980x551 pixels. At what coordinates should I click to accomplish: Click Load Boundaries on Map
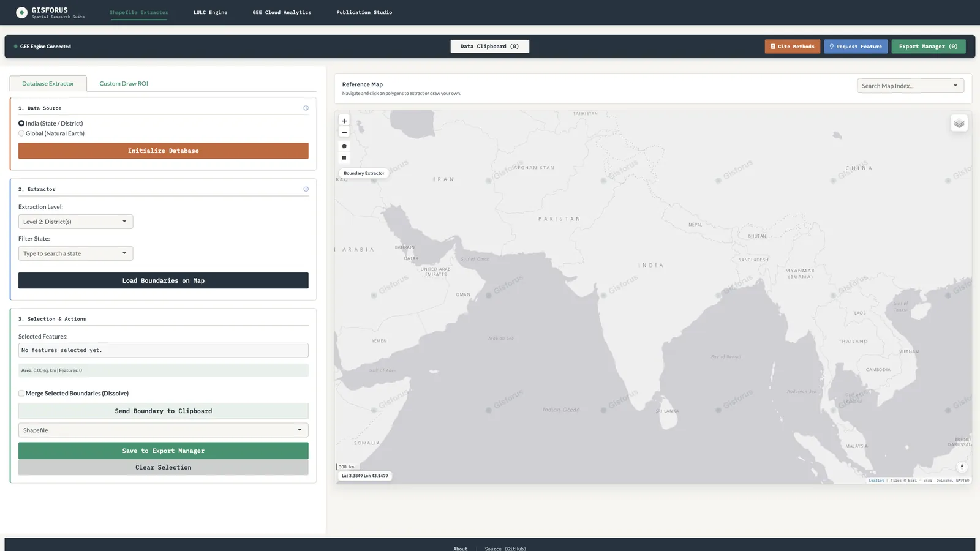[164, 280]
